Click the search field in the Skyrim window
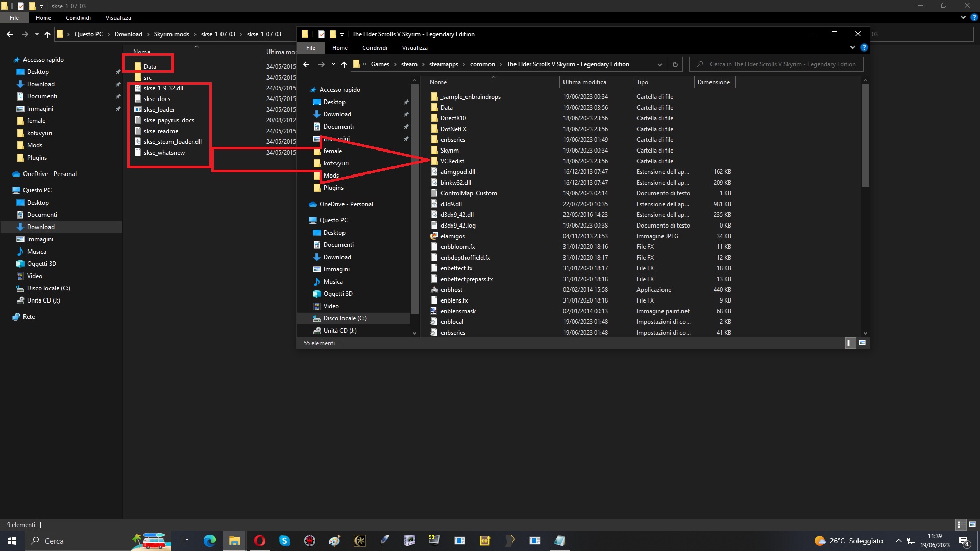 click(x=776, y=64)
